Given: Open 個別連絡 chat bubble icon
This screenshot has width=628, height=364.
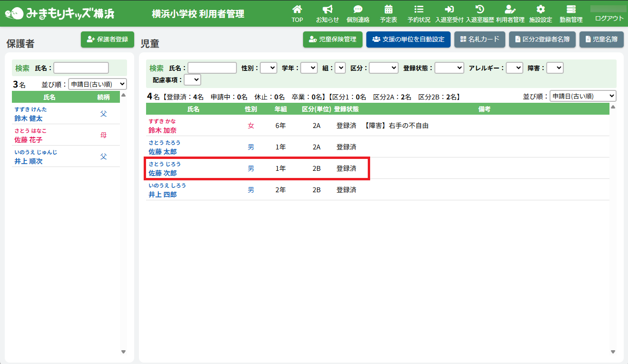Looking at the screenshot, I should tap(358, 10).
